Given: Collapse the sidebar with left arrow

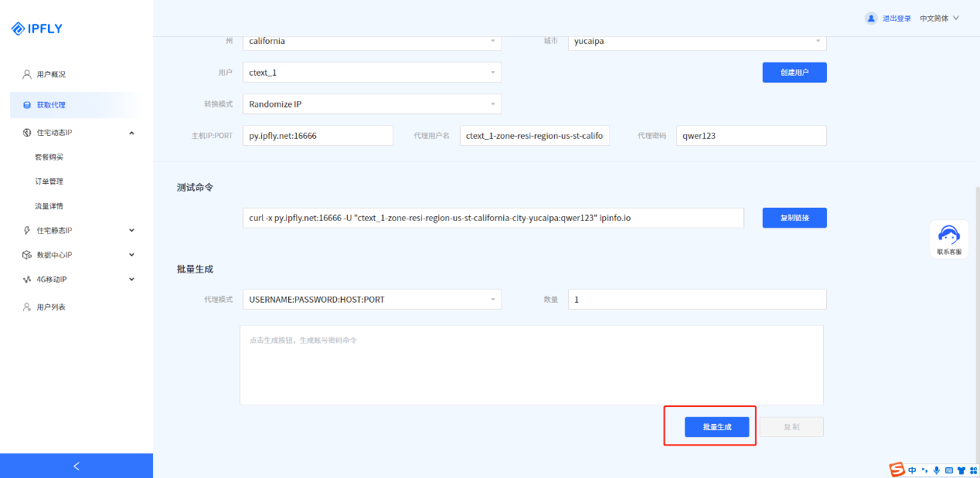Looking at the screenshot, I should coord(77,466).
